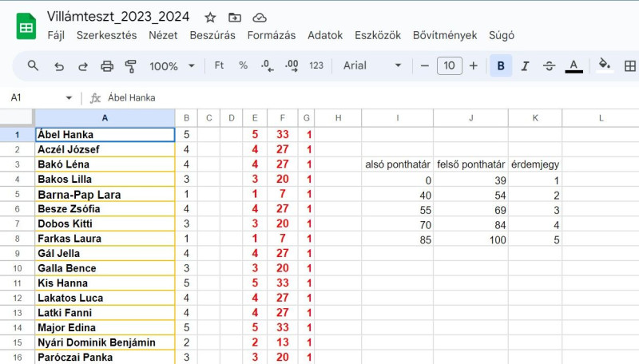This screenshot has height=364, width=639.
Task: Toggle italic formatting
Action: click(x=525, y=66)
